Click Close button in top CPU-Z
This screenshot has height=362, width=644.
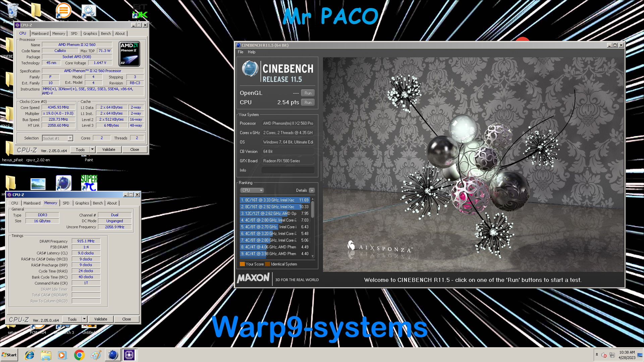tap(135, 149)
